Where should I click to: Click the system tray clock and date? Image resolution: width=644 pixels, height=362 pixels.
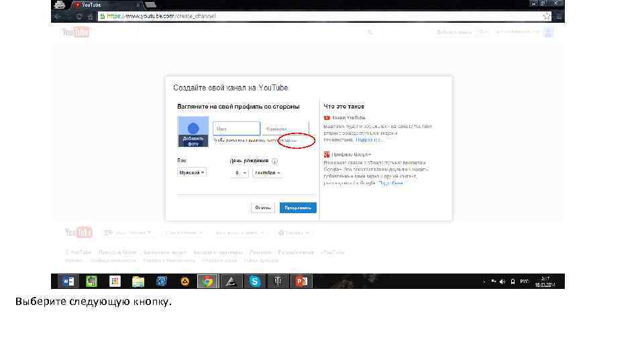(x=545, y=282)
